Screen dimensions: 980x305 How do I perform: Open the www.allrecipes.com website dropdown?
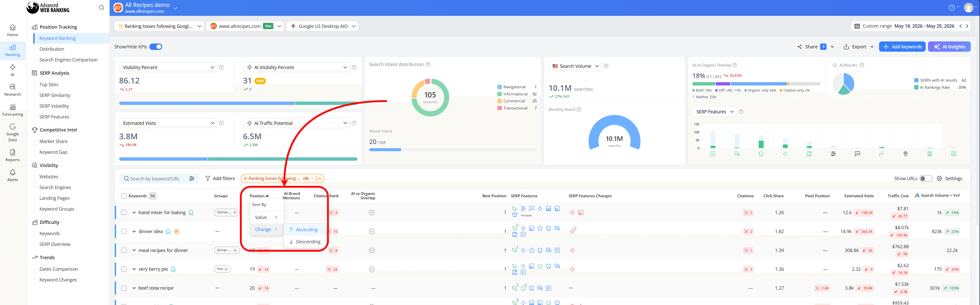pyautogui.click(x=245, y=26)
